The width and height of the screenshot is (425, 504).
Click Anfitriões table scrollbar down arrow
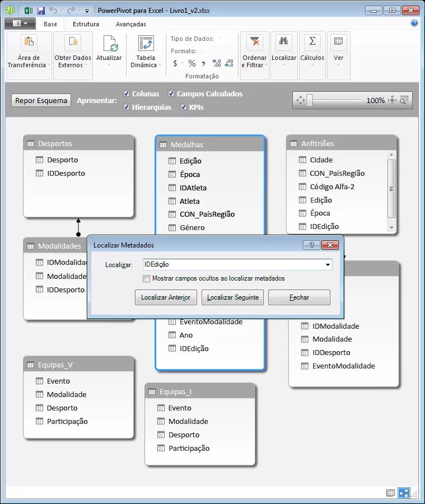pos(391,227)
